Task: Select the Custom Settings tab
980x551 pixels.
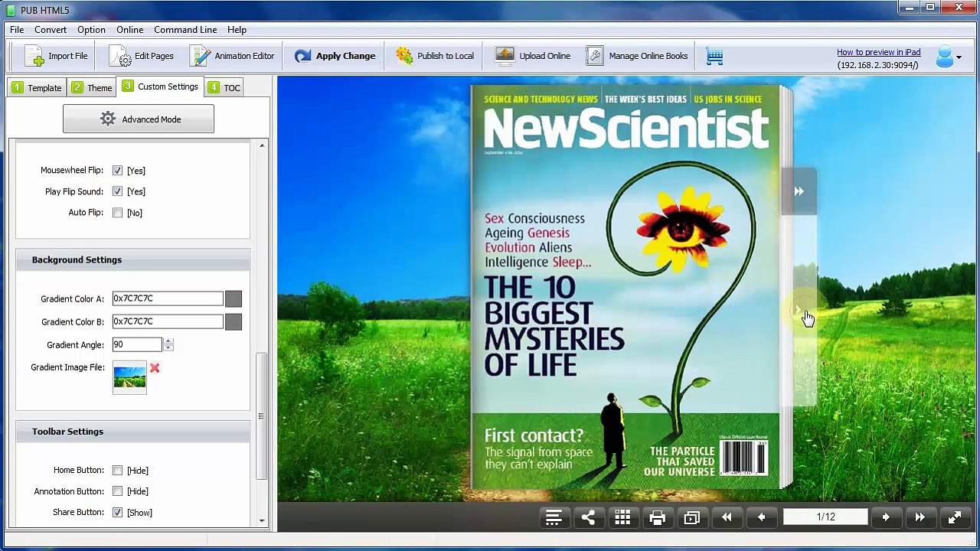Action: pos(160,86)
